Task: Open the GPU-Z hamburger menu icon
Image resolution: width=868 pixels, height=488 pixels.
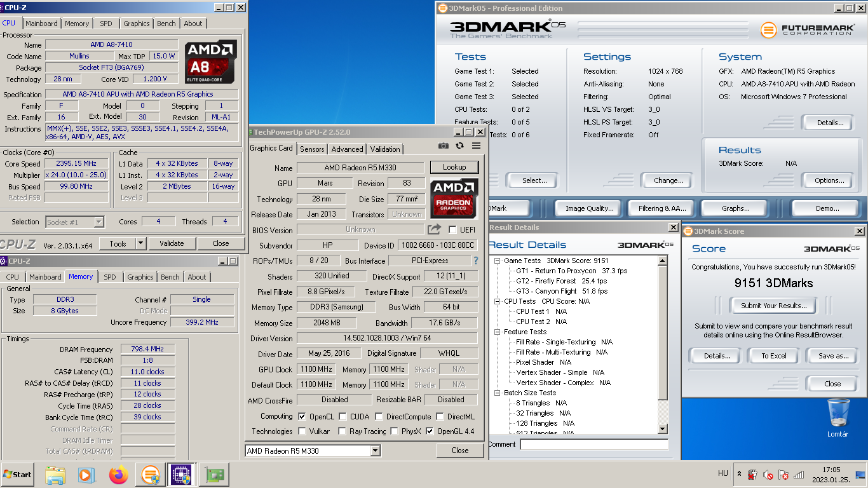Action: coord(476,146)
